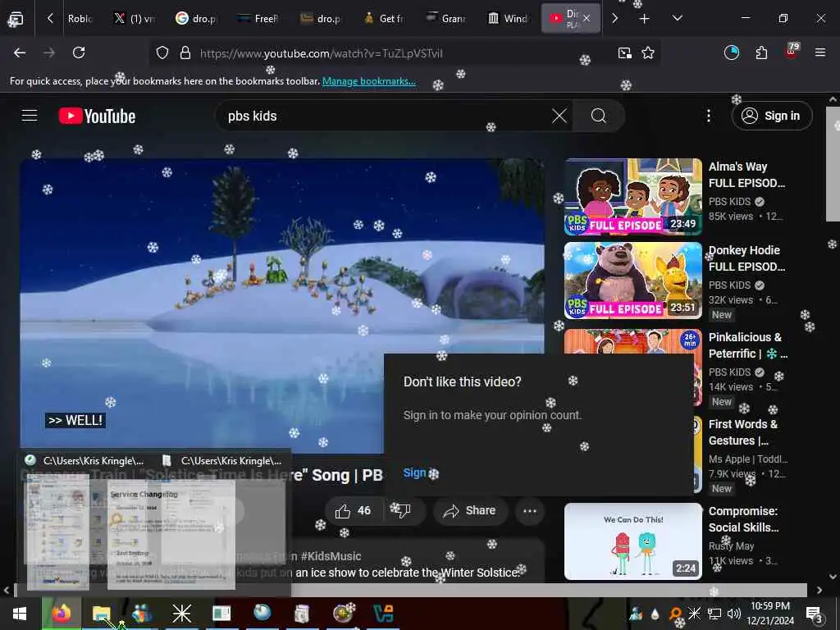
Task: Open a new browser tab
Action: 645,19
